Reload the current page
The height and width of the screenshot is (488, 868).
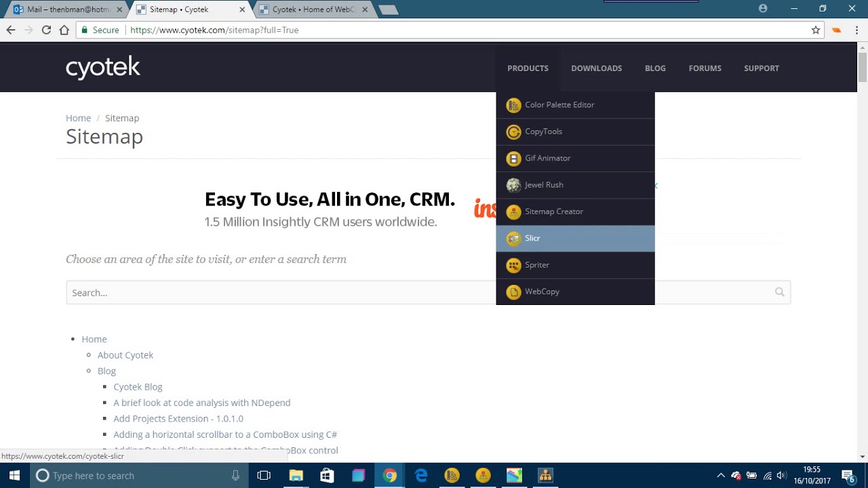point(46,30)
